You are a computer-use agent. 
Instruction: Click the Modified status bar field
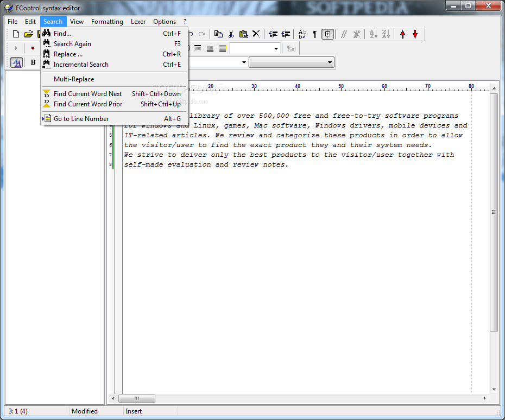(96, 411)
